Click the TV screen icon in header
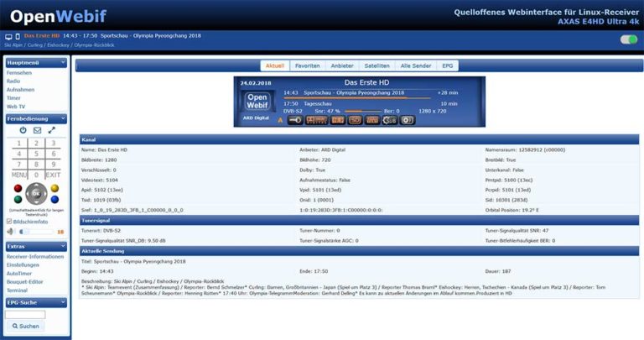Image resolution: width=644 pixels, height=340 pixels. 8,37
